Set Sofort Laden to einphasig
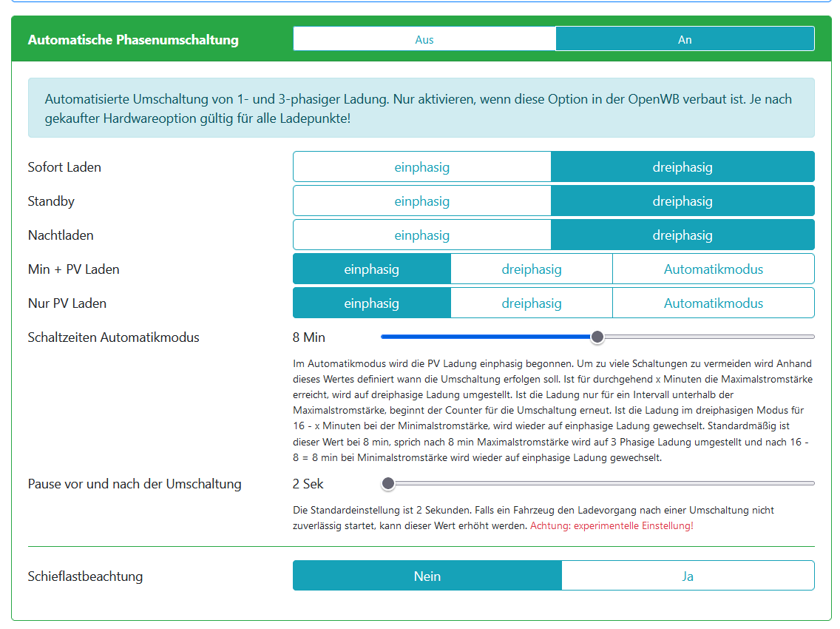This screenshot has height=629, width=840. 421,166
